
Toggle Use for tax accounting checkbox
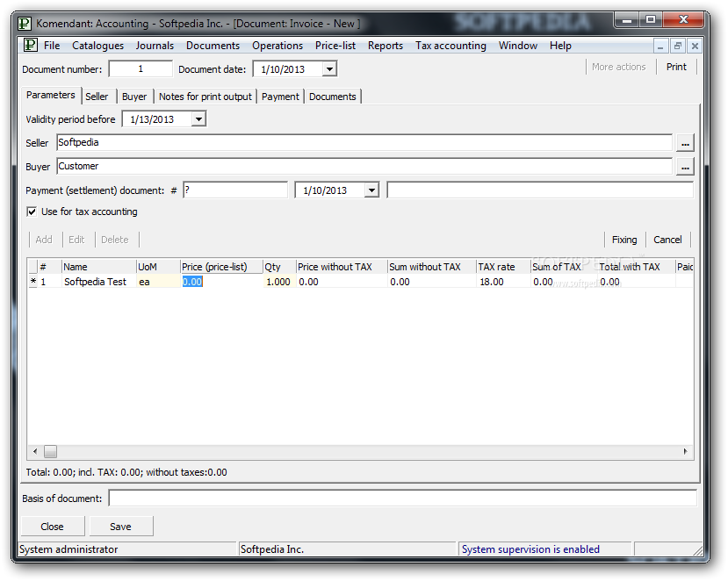click(32, 212)
